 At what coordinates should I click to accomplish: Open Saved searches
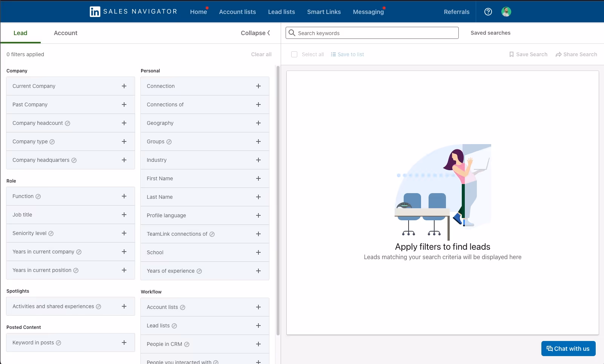coord(490,33)
